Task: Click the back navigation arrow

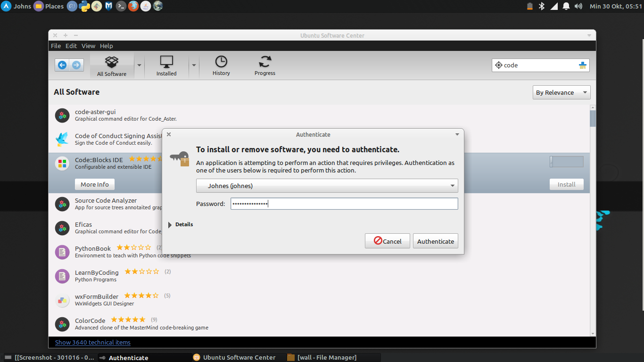Action: point(62,65)
